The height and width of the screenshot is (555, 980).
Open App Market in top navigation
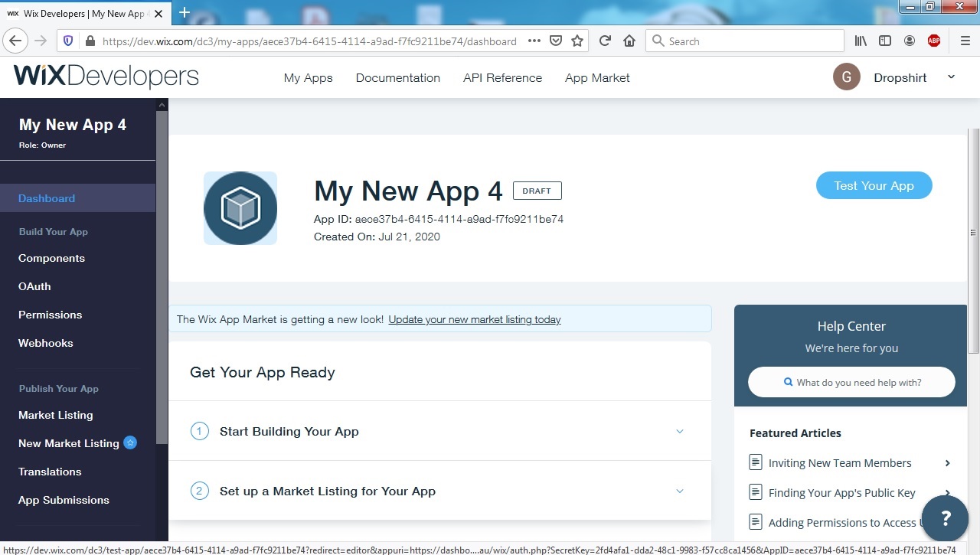pyautogui.click(x=597, y=77)
